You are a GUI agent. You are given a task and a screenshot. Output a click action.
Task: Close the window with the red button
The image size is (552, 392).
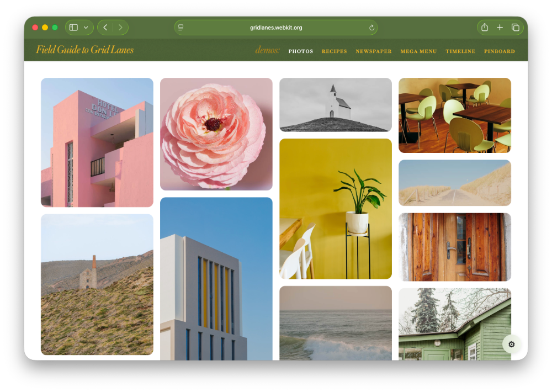pos(35,28)
